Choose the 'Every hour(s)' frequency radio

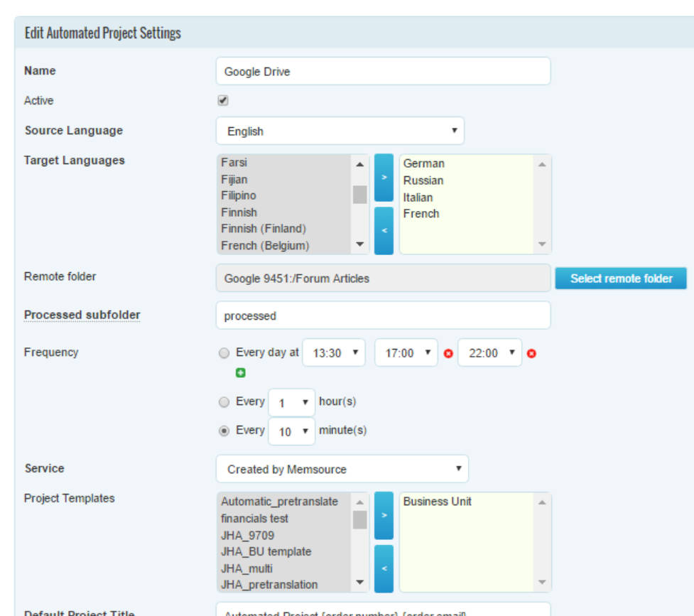click(224, 402)
